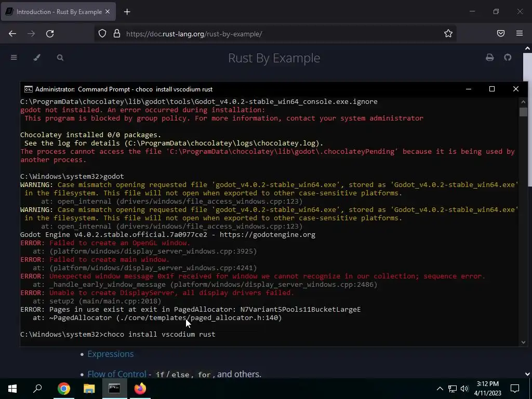The width and height of the screenshot is (532, 399).
Task: Click 'Unable to create DisplayServer' error line
Action: pyautogui.click(x=157, y=293)
